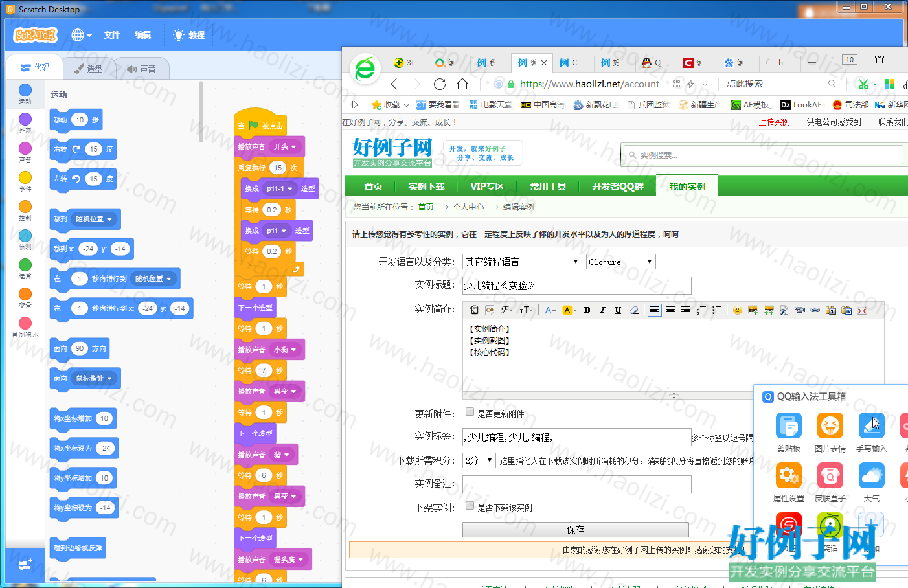
Task: Open the 收藏 favorites dropdown
Action: pos(390,104)
